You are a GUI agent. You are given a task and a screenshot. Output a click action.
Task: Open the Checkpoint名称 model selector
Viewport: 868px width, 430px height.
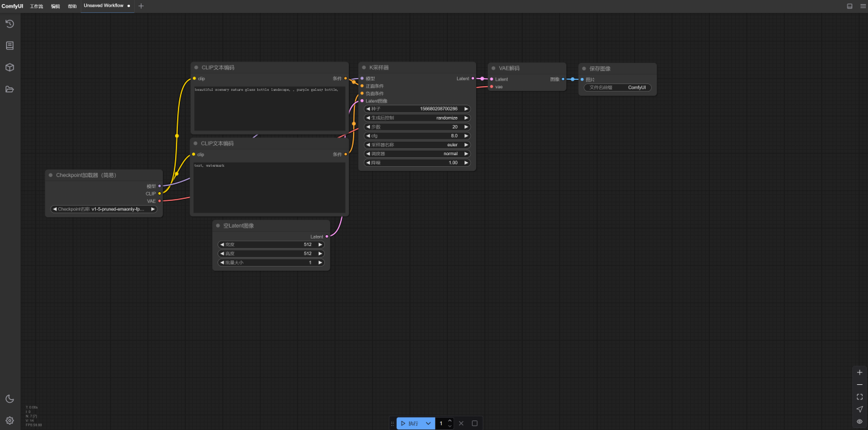coord(104,209)
